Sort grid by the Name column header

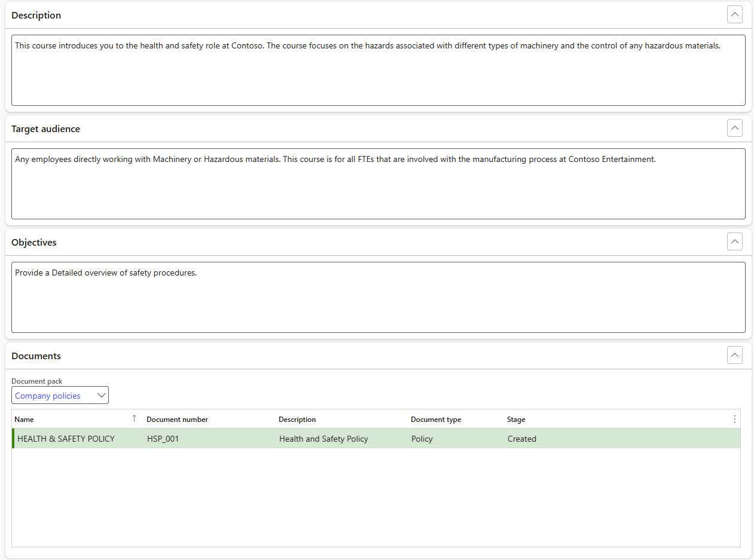[25, 420]
